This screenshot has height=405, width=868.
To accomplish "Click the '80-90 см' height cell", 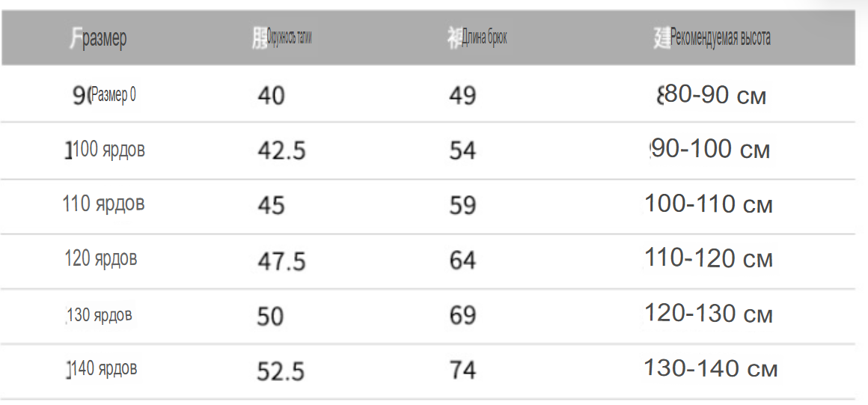I will click(715, 95).
